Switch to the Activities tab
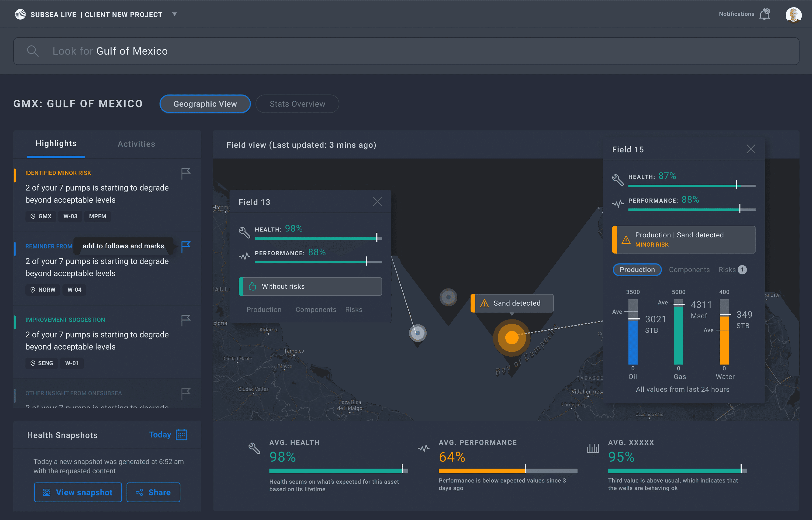This screenshot has height=520, width=812. coord(136,144)
